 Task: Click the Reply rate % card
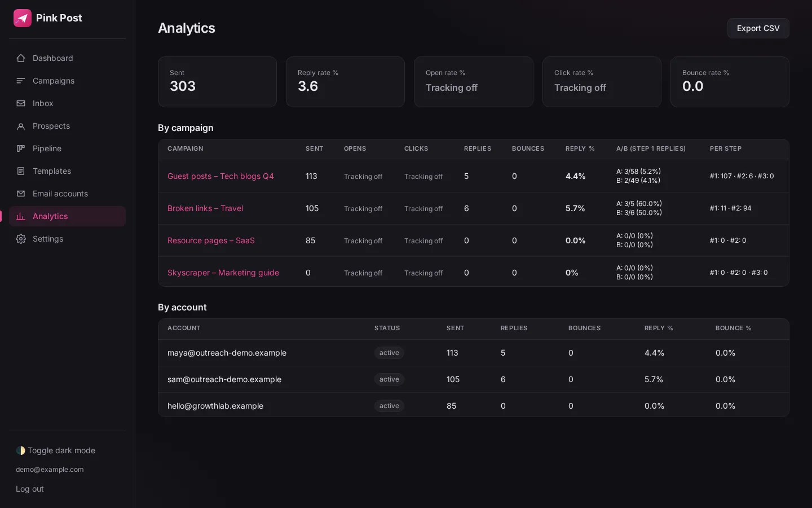345,82
